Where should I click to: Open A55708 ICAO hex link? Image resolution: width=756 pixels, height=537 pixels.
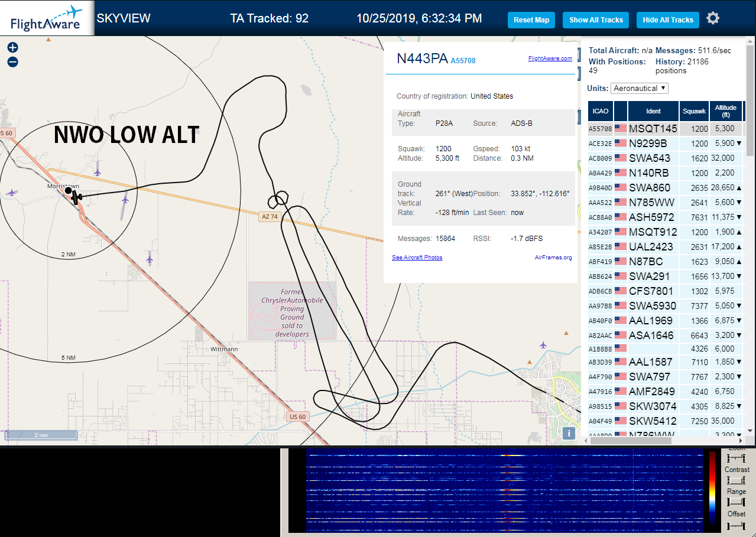[463, 60]
